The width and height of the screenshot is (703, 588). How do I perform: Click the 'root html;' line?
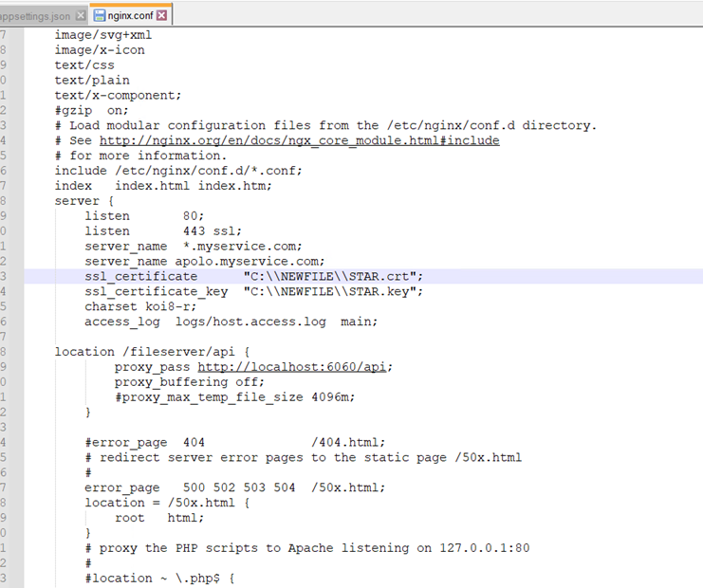point(159,518)
